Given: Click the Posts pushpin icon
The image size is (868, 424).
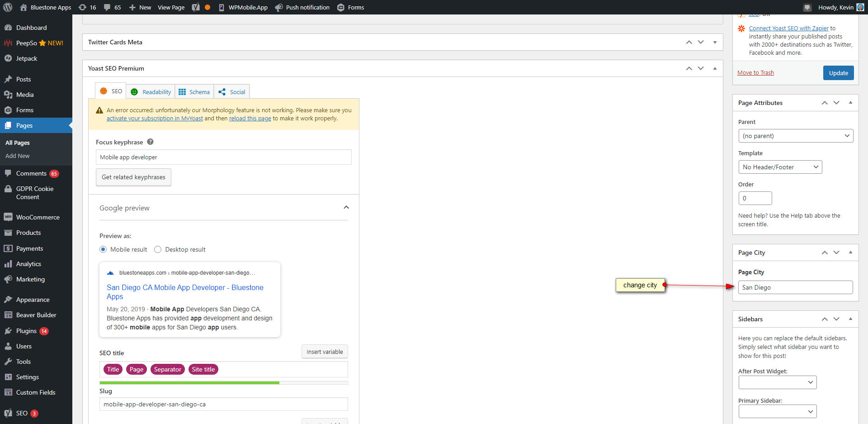Looking at the screenshot, I should 8,79.
